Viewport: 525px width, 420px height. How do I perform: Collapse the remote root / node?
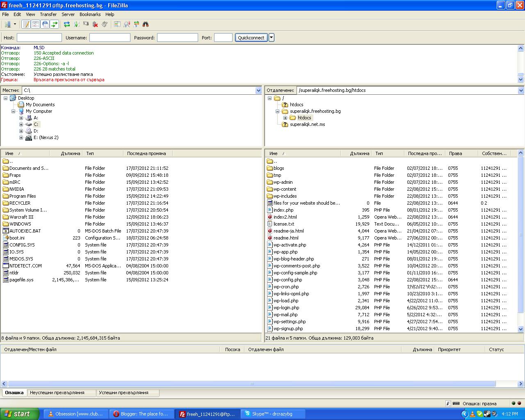(x=269, y=98)
